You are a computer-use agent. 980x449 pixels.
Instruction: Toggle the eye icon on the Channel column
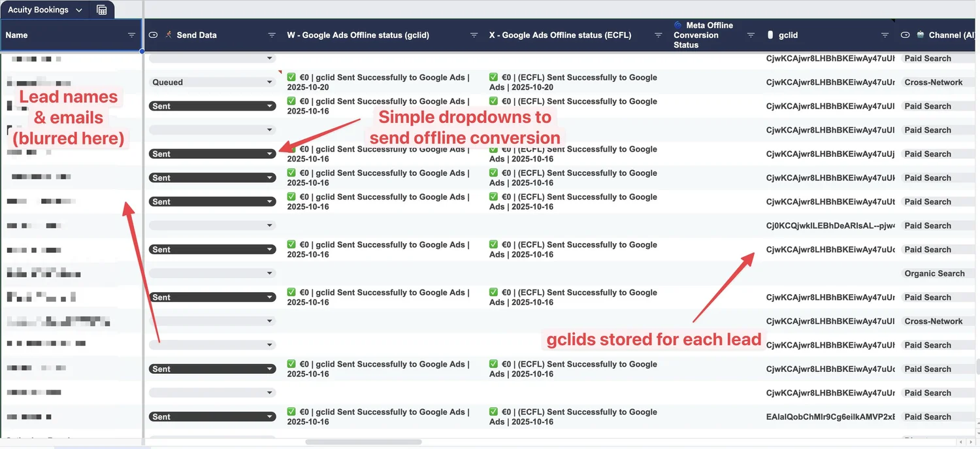tap(904, 35)
